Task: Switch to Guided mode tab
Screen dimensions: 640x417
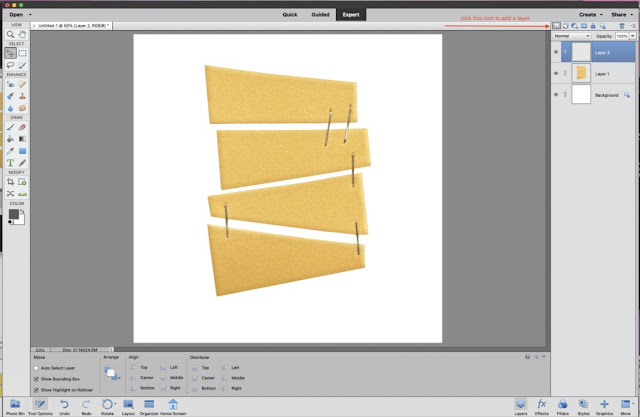Action: point(320,15)
